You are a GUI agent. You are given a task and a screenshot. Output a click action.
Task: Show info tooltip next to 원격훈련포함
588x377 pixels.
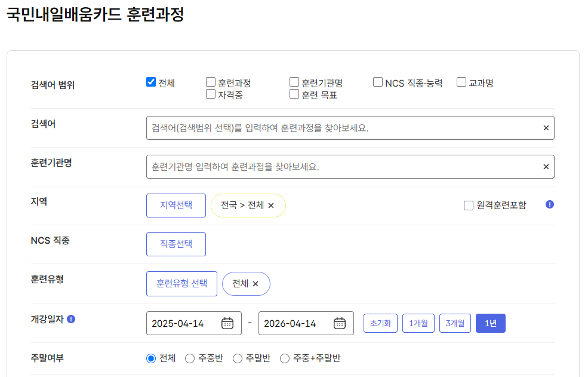[550, 204]
